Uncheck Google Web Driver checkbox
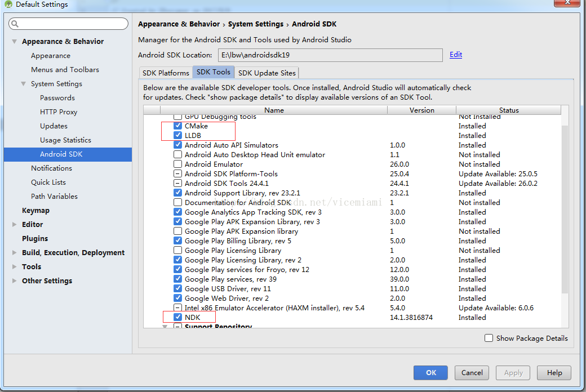 (178, 298)
